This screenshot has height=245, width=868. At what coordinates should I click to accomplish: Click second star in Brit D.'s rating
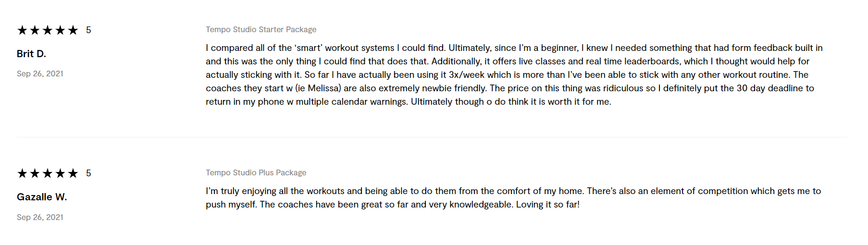[35, 30]
